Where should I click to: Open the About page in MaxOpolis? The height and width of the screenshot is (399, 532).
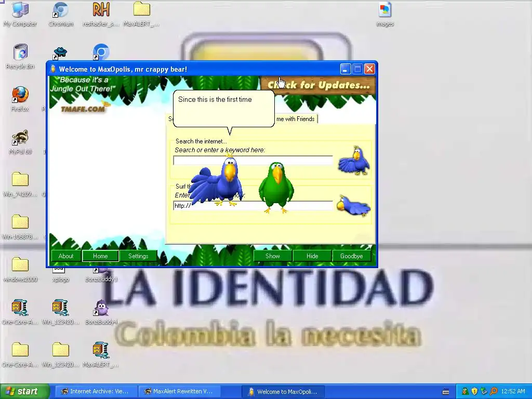pyautogui.click(x=66, y=256)
